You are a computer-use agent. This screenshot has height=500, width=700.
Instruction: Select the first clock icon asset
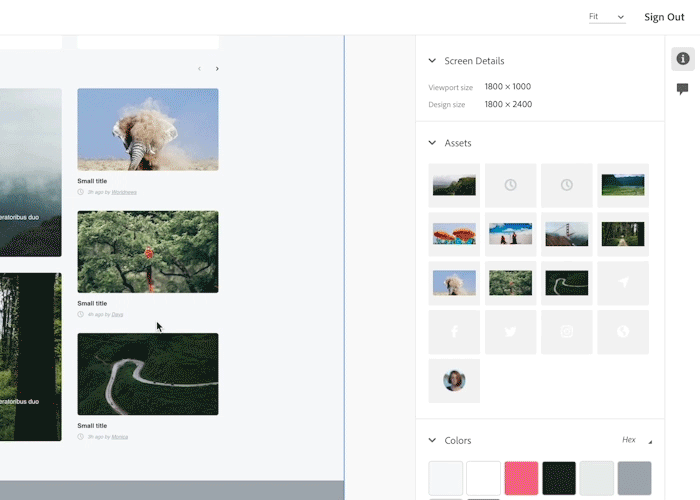(x=510, y=185)
